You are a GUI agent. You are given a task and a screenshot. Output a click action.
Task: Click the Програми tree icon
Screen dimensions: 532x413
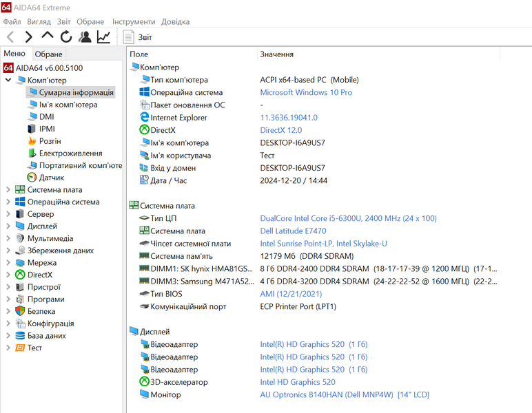tap(20, 299)
